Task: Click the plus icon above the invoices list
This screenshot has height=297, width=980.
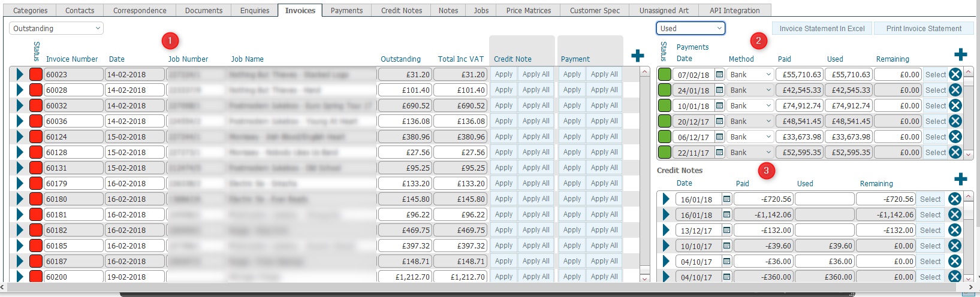Action: click(638, 56)
